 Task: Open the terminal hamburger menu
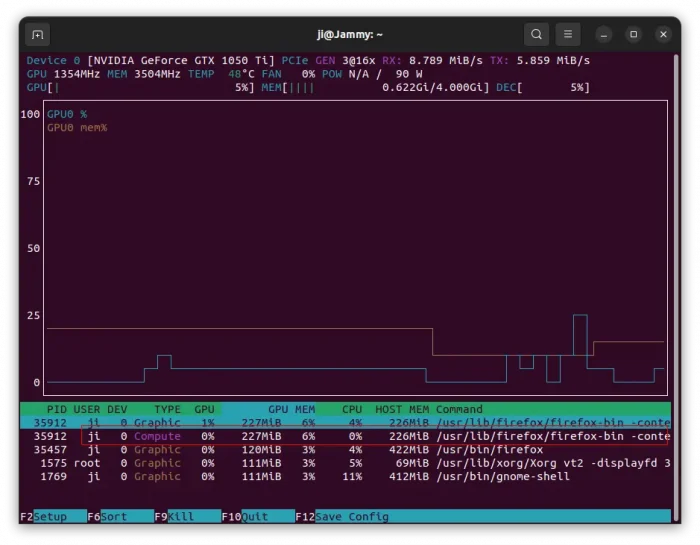click(568, 34)
